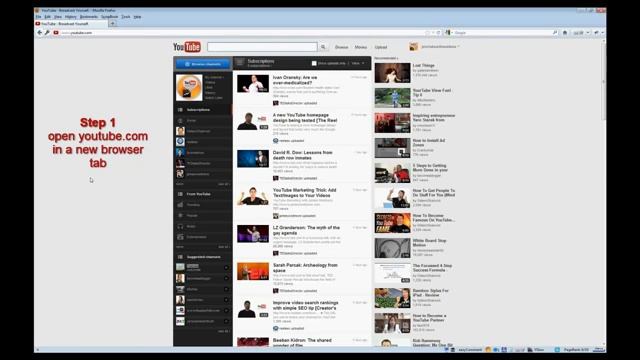Click the Subscriptions header icon
This screenshot has height=360, width=640.
click(240, 62)
